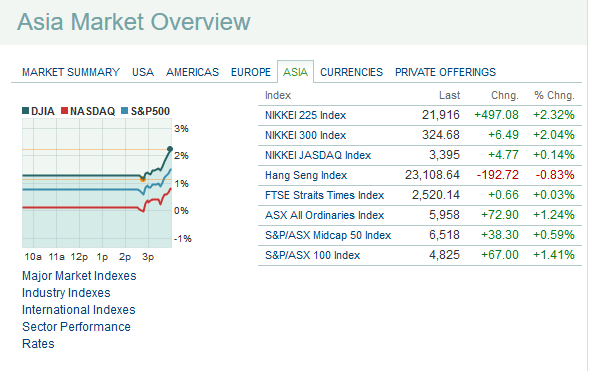The height and width of the screenshot is (371, 589).
Task: Click the 2,520.14 last value
Action: [x=436, y=195]
